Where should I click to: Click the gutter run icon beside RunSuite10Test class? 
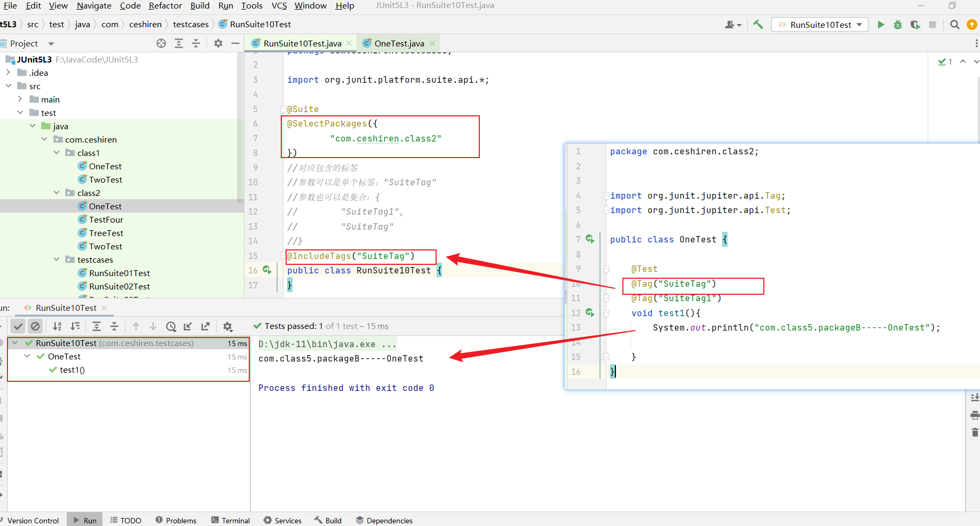tap(267, 270)
